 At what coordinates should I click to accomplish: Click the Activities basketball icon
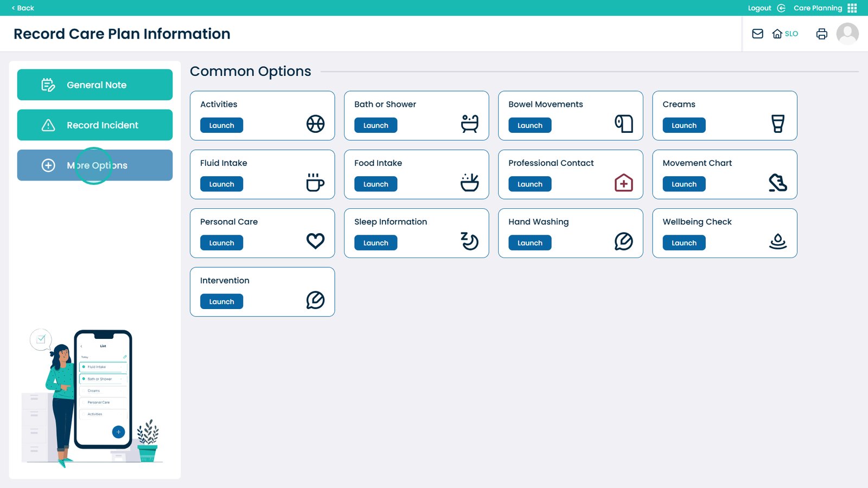315,124
